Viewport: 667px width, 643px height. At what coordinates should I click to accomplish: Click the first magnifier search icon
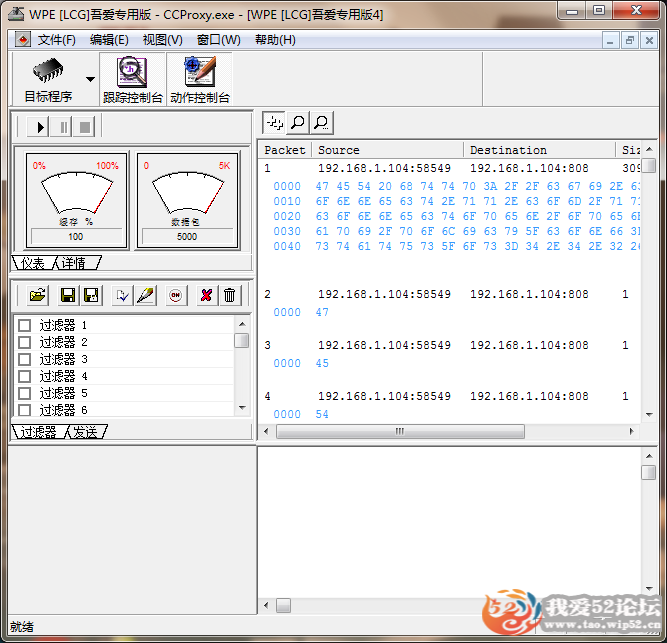(x=298, y=123)
